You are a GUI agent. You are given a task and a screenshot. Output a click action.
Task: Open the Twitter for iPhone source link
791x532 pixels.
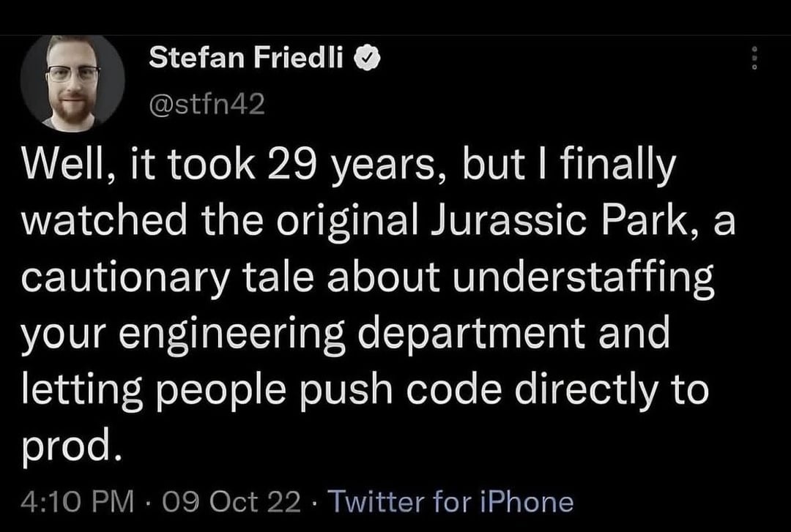pyautogui.click(x=450, y=501)
